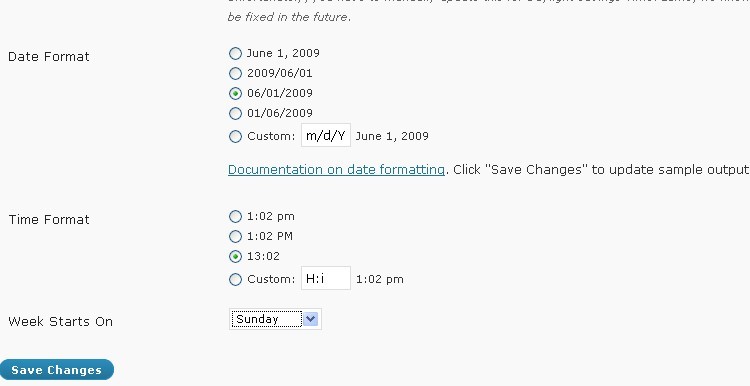Click the Week Starts On label
Viewport: 750px width, 386px height.
[x=61, y=321]
